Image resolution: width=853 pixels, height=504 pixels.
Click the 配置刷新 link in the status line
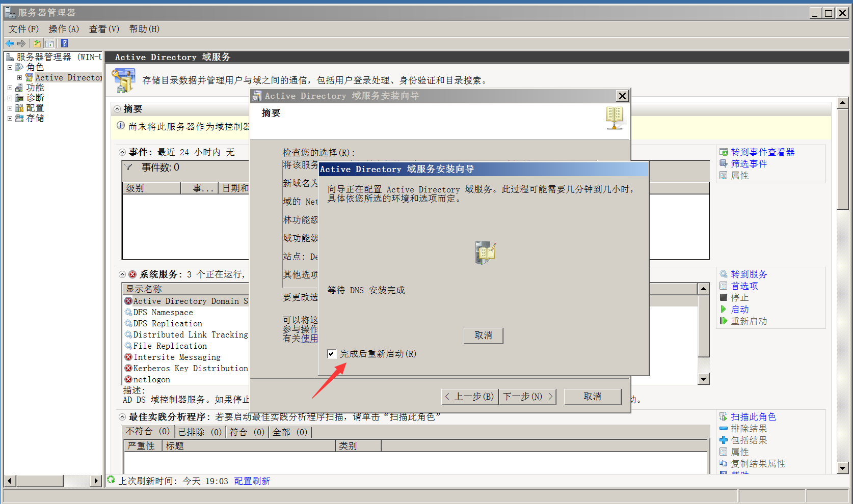click(252, 481)
